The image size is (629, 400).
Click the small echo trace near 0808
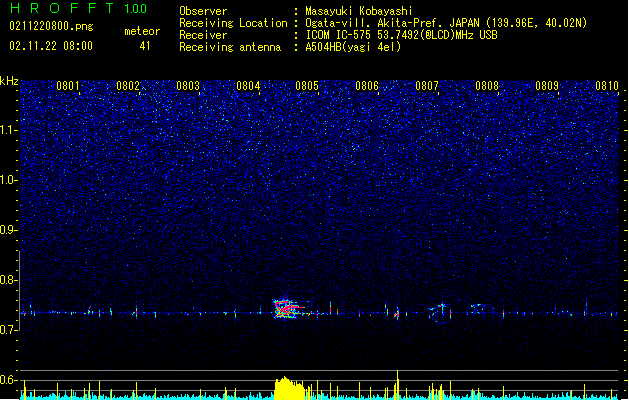click(479, 308)
